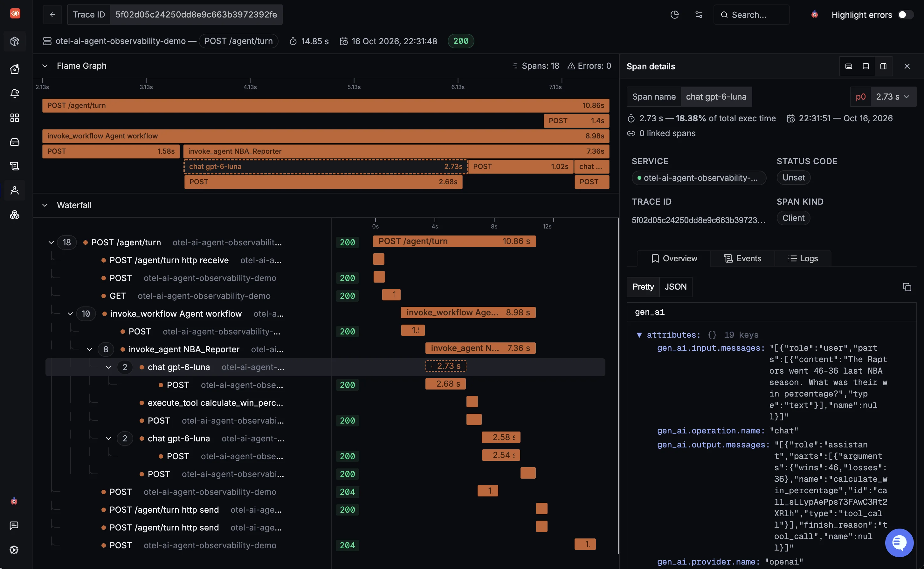The image size is (924, 569).
Task: Go back with the left arrow button
Action: (53, 15)
